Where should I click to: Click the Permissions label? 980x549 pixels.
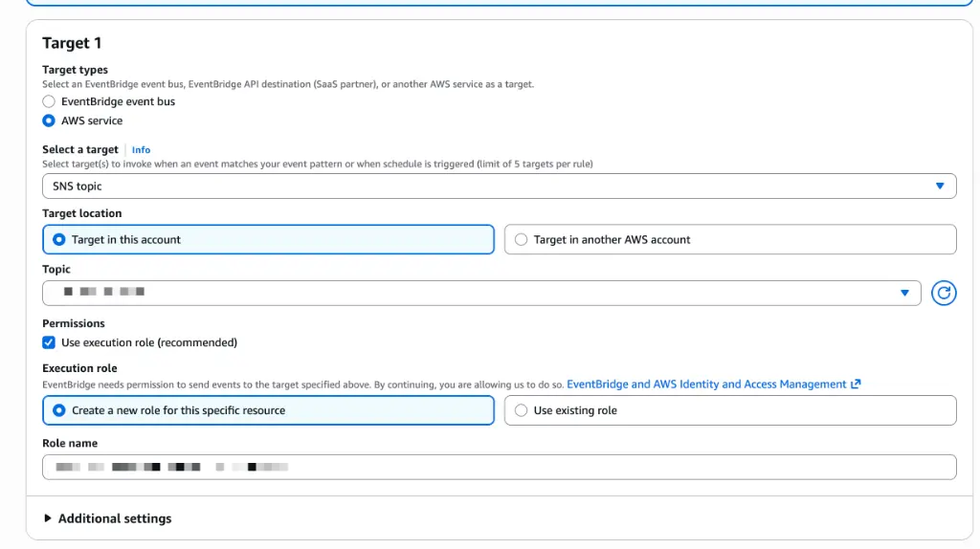click(74, 323)
